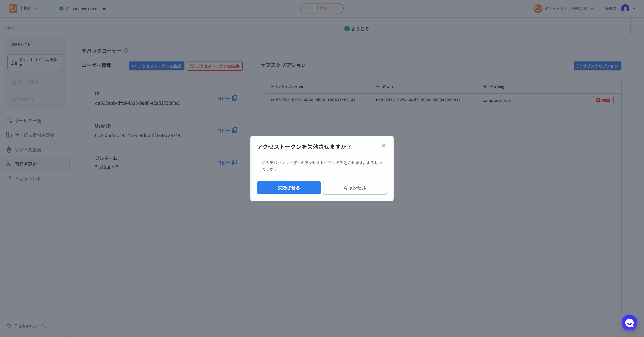
Task: Confirm with the 失効させる button
Action: 289,188
